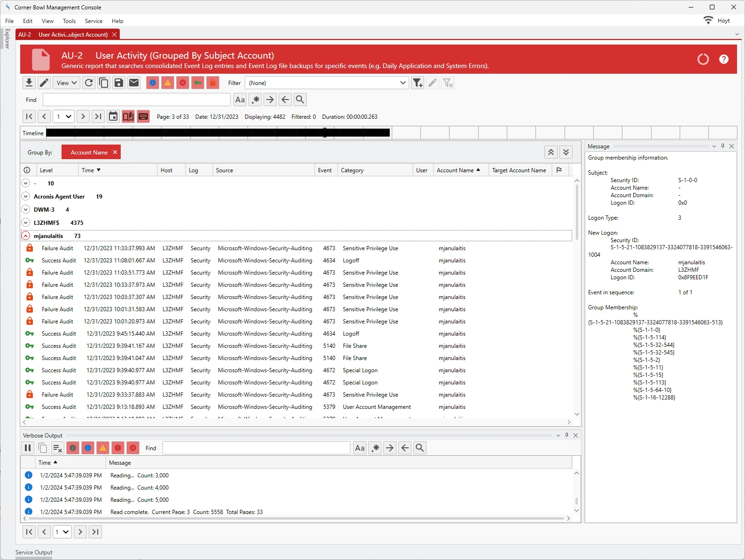Open the Tools menu
The height and width of the screenshot is (560, 745).
pyautogui.click(x=69, y=21)
